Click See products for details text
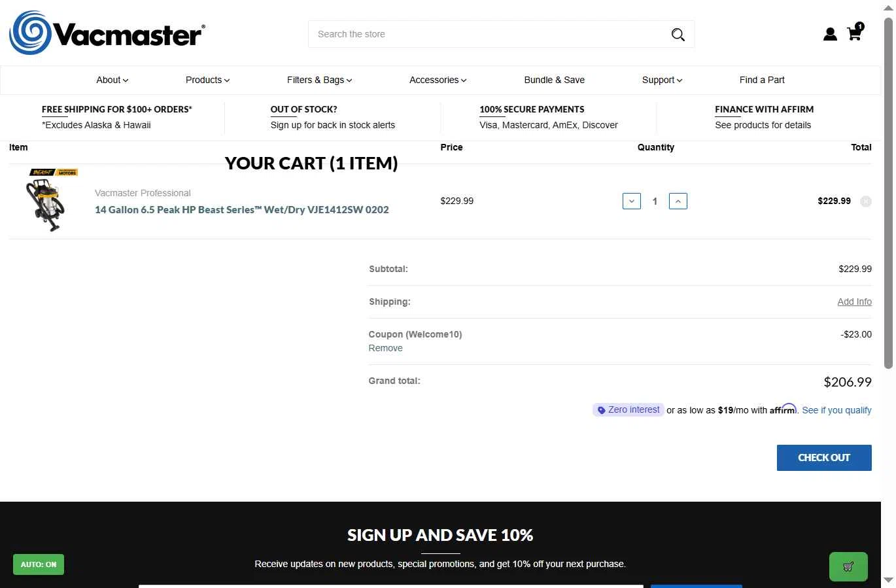The height and width of the screenshot is (588, 896). click(763, 125)
